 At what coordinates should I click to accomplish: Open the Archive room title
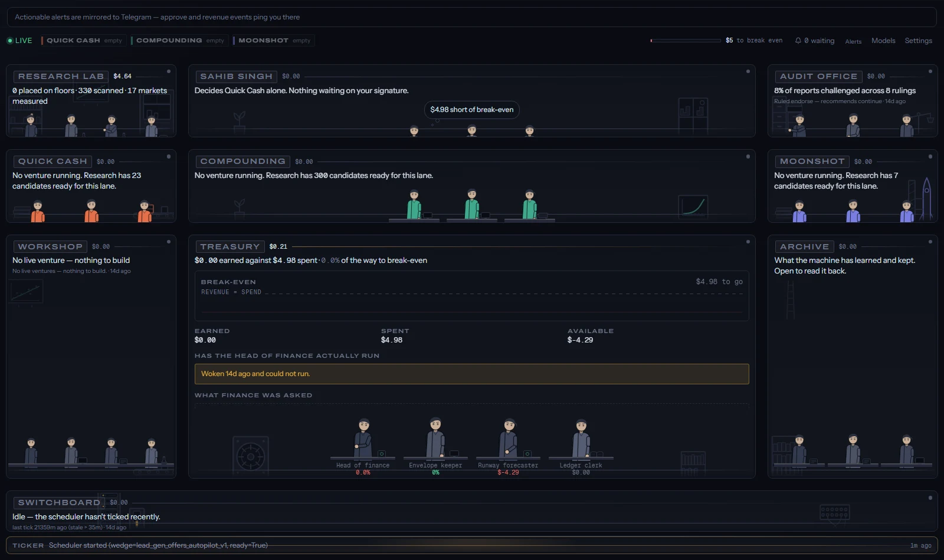click(805, 247)
